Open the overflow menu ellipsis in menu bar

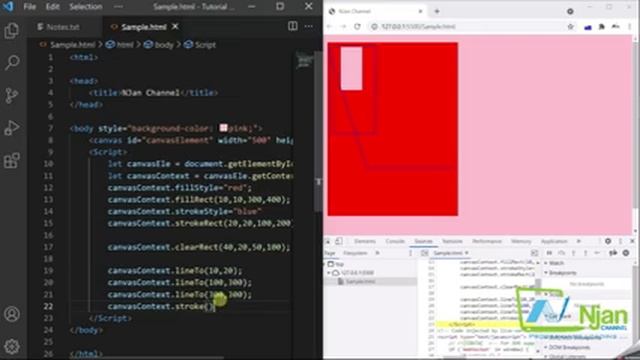118,7
